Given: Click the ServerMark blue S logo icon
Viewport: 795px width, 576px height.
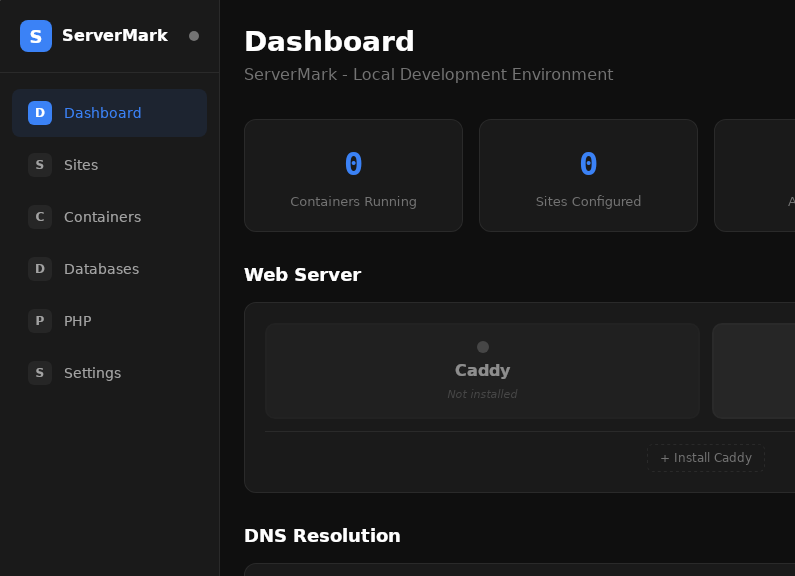Looking at the screenshot, I should 35,36.
